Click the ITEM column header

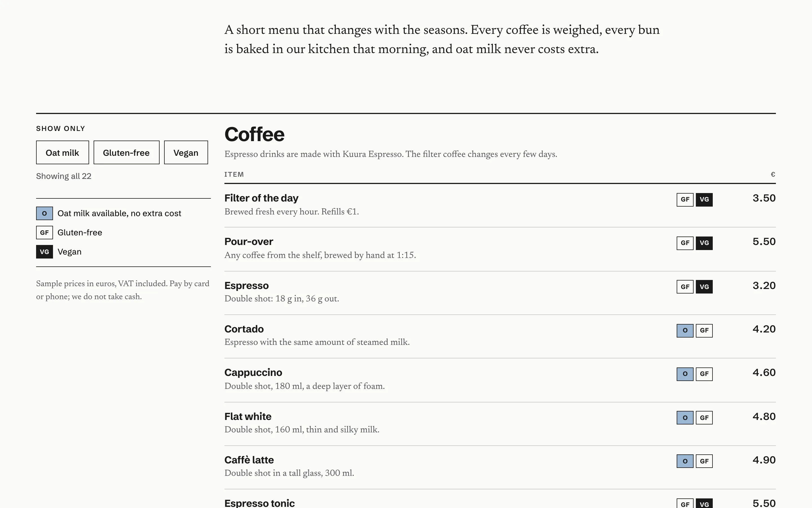point(234,174)
